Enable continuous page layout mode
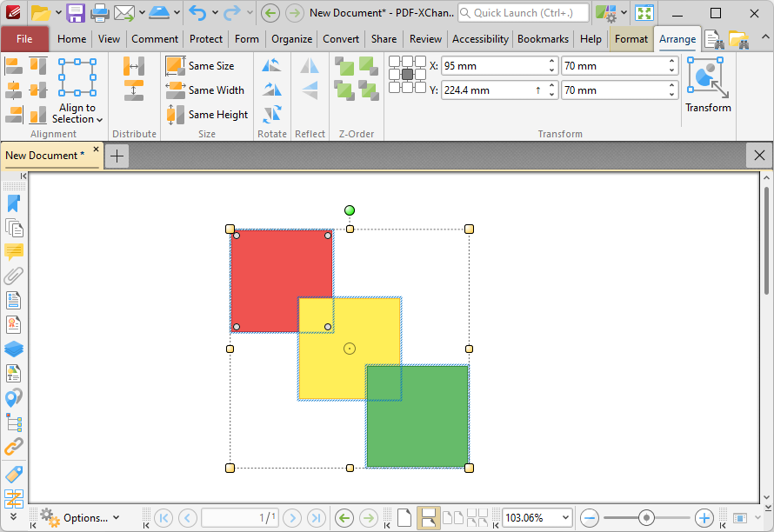The image size is (774, 532). (x=427, y=518)
